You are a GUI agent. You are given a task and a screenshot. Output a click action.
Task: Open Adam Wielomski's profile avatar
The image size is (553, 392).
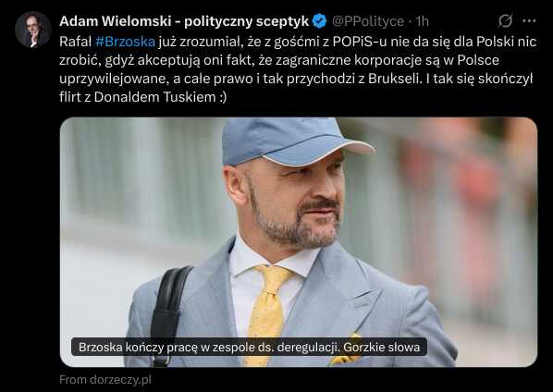click(33, 30)
